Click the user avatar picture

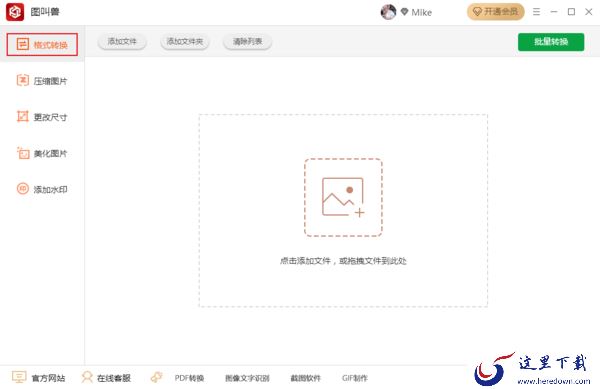388,12
